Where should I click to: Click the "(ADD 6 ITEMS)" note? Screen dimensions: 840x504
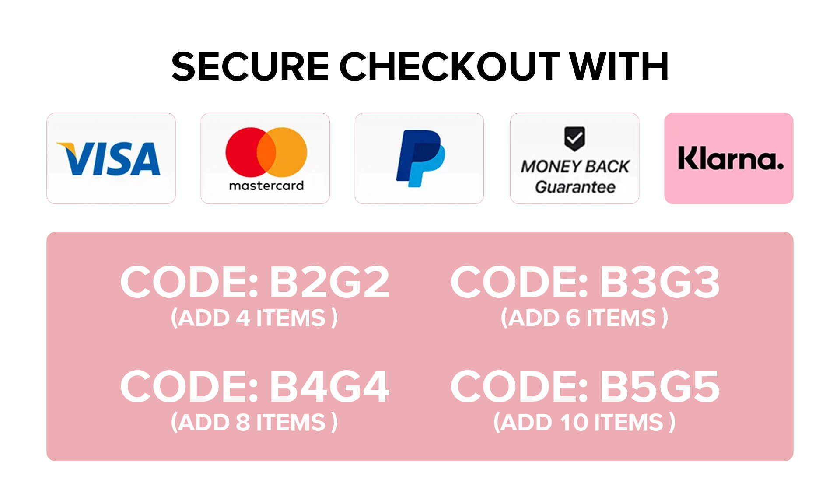coord(584,318)
